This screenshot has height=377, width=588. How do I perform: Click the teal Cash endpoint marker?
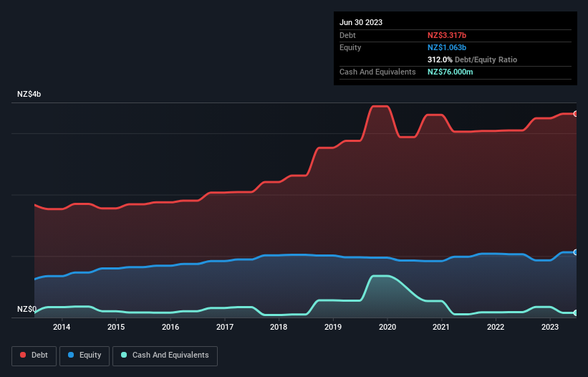[x=576, y=312]
